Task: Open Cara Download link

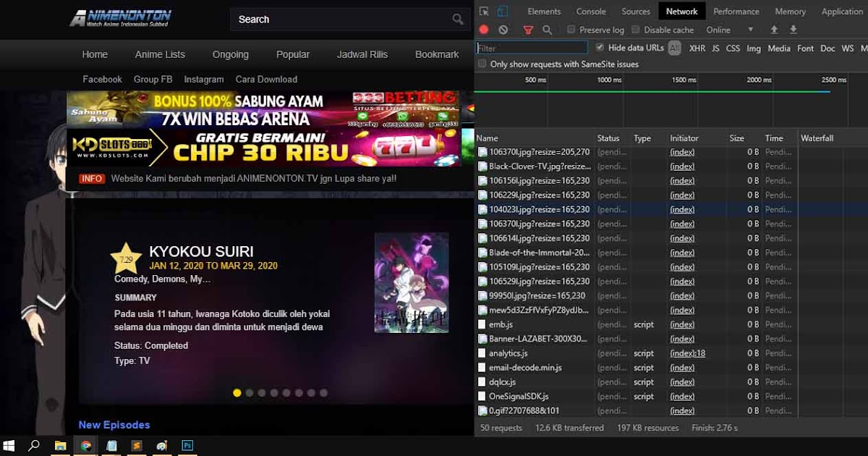Action: tap(266, 80)
